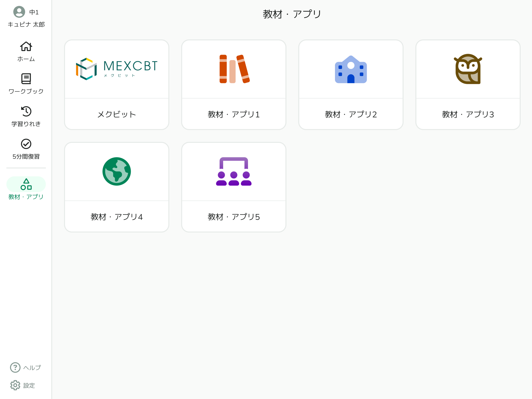Open the メクビット label link
This screenshot has width=532, height=399.
117,114
